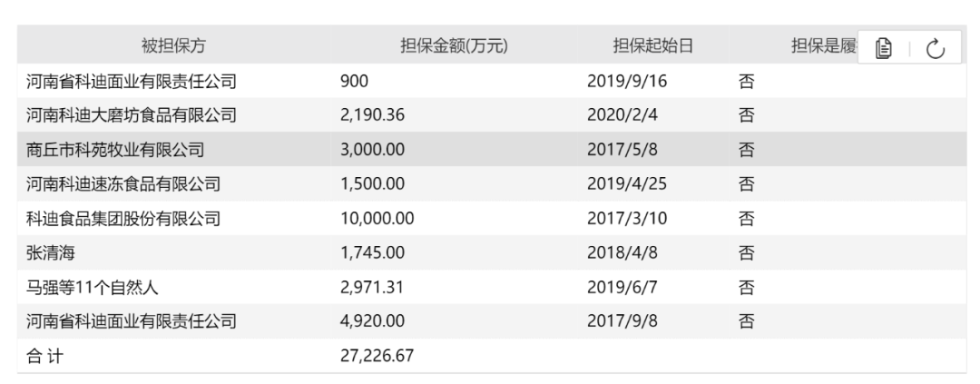Select the 马强等11个自然人 row
Viewport: 980px width, 384px height.
pos(492,287)
